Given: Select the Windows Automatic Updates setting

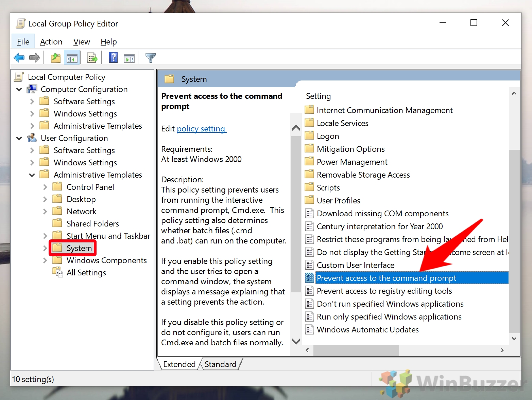Looking at the screenshot, I should (367, 329).
